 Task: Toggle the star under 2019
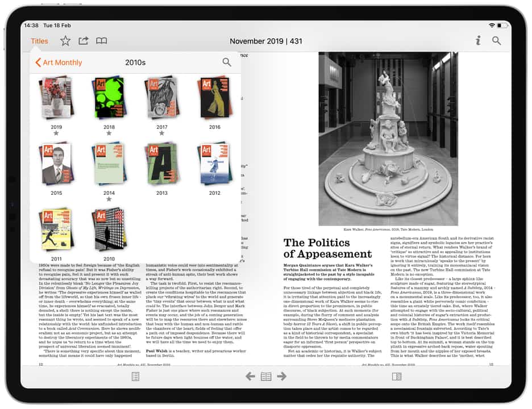56,133
